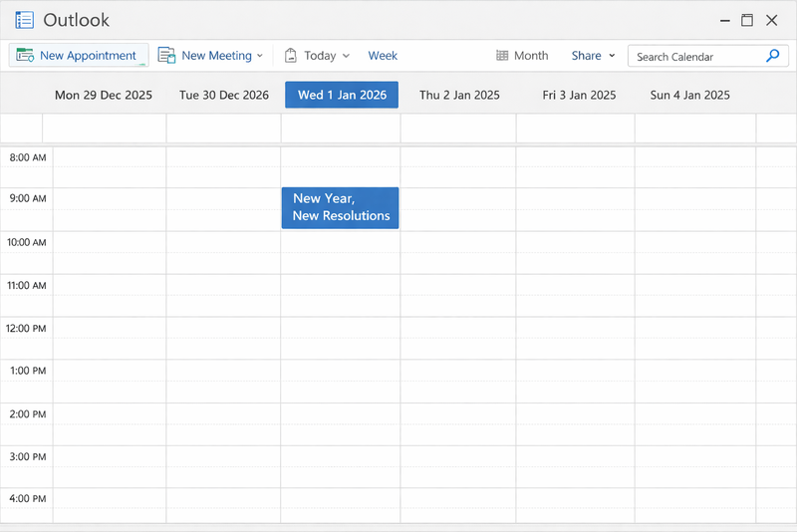Click the 12:00 PM time label
The width and height of the screenshot is (797, 532).
coord(27,329)
